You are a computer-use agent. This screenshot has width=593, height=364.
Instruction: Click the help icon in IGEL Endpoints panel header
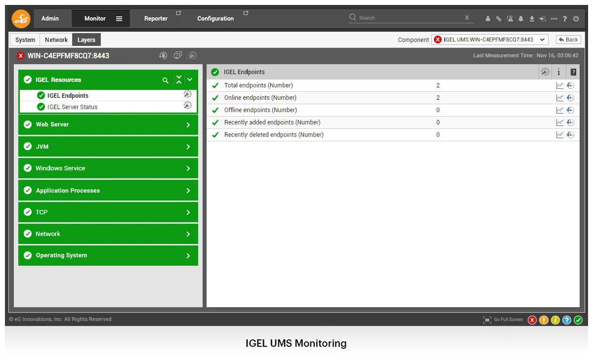click(x=573, y=72)
